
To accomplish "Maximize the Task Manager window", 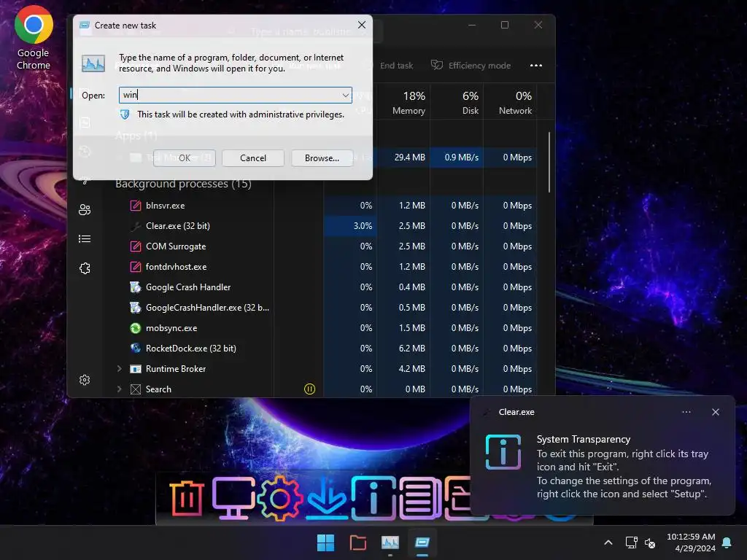I will 505,25.
